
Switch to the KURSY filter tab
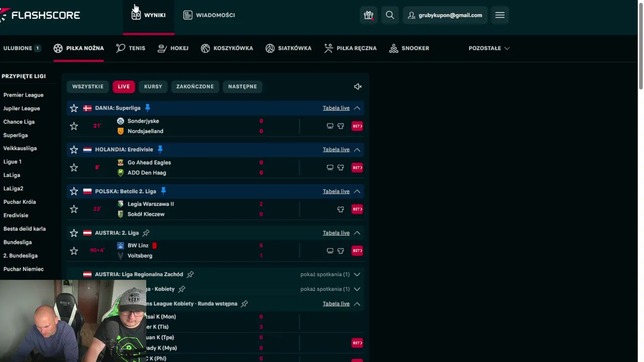[x=153, y=86]
